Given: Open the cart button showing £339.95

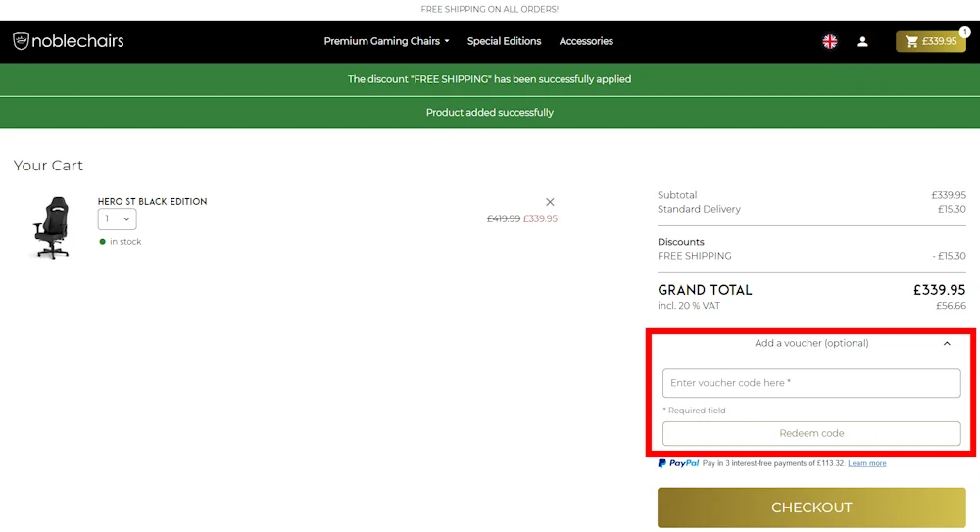Looking at the screenshot, I should (931, 41).
